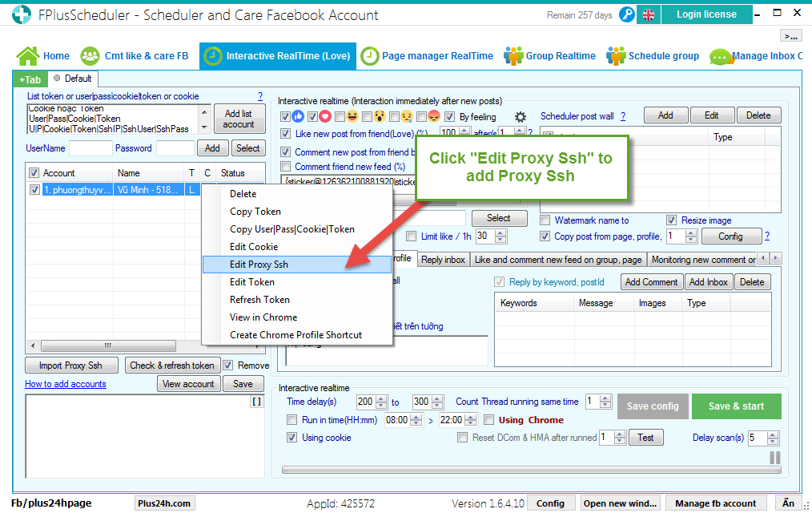Click the Import Proxy Ssh button
Image resolution: width=812 pixels, height=513 pixels.
pos(71,366)
